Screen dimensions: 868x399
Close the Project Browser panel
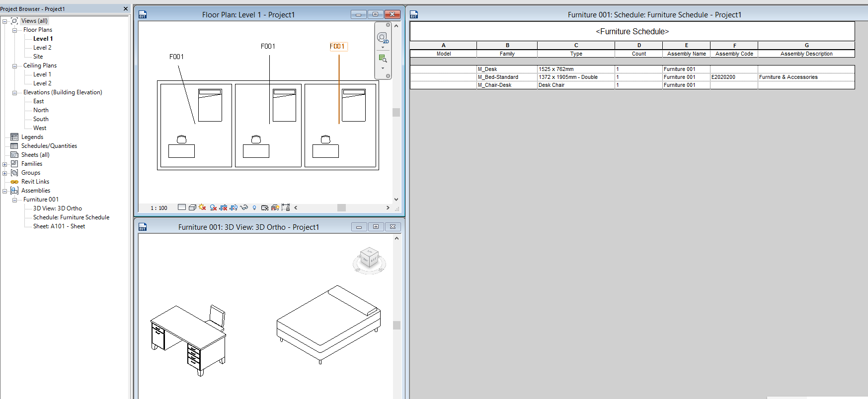(125, 8)
